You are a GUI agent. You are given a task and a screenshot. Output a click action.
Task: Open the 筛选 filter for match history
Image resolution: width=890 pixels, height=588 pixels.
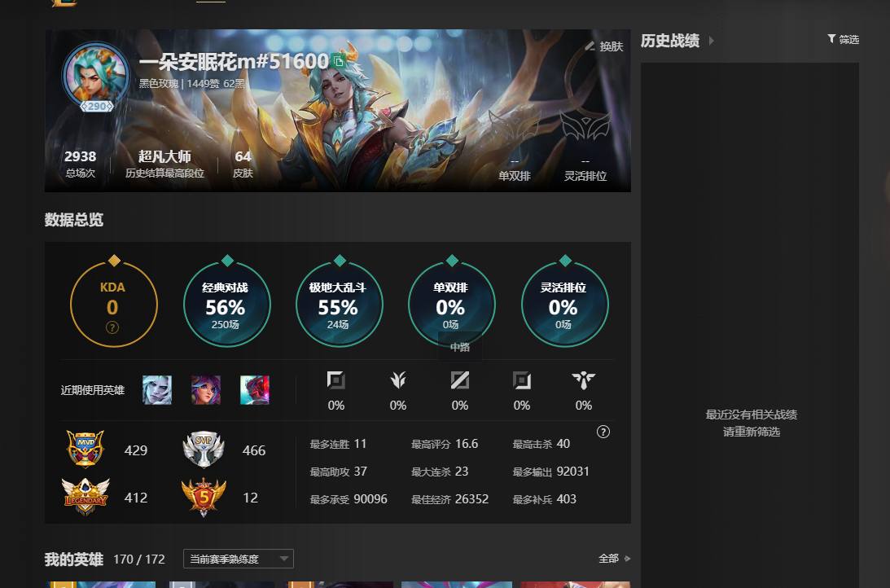[843, 39]
